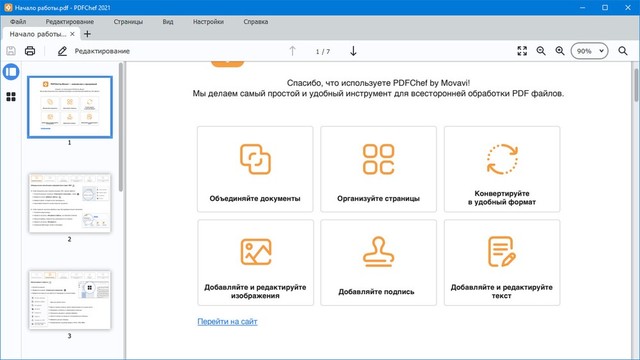Screen dimensions: 640x360
Task: Click the pencil edit icon
Action: (x=62, y=51)
